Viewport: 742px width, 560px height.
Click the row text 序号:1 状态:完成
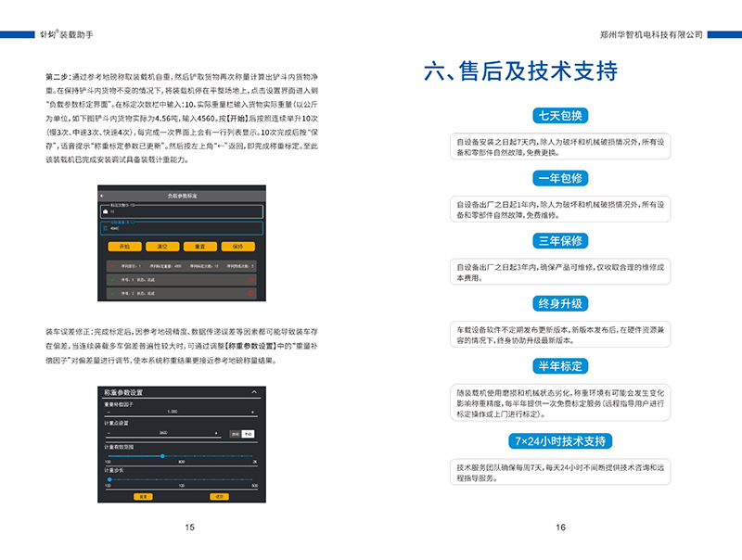(137, 279)
